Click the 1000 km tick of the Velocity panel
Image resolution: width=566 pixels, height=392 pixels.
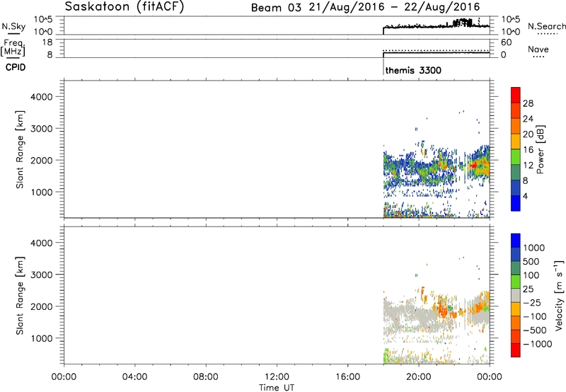pyautogui.click(x=42, y=338)
